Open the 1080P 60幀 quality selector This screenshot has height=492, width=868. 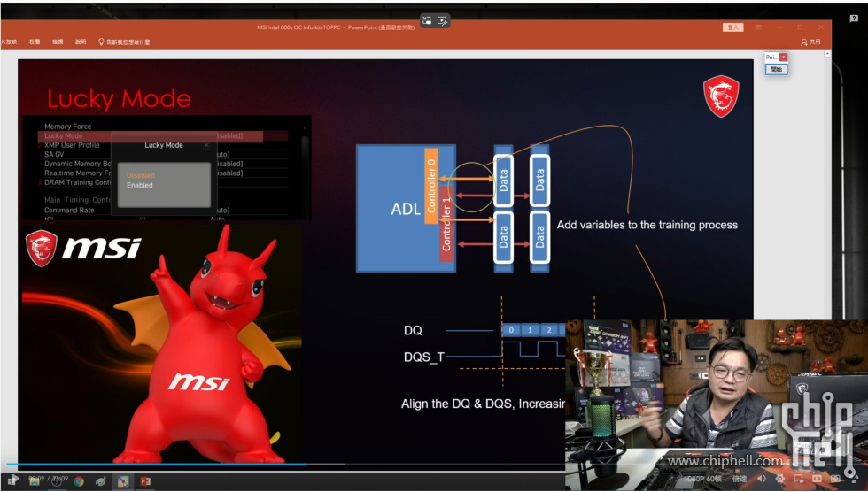(x=703, y=479)
